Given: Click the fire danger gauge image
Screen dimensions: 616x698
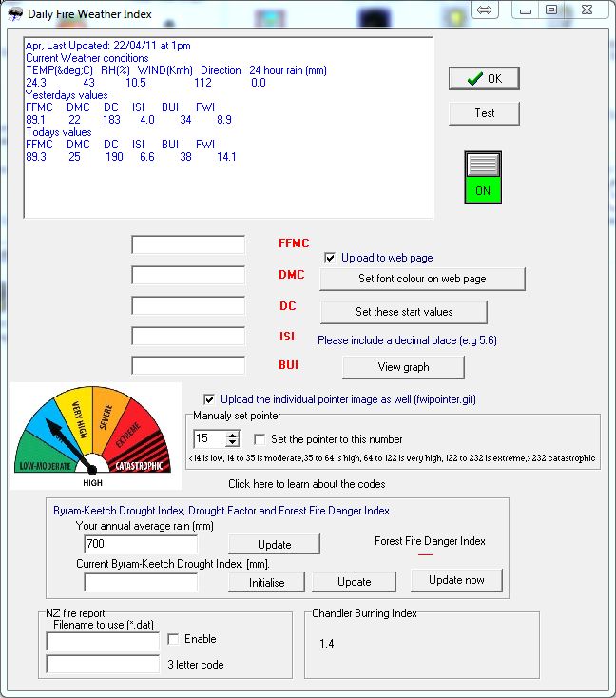Looking at the screenshot, I should pos(95,436).
